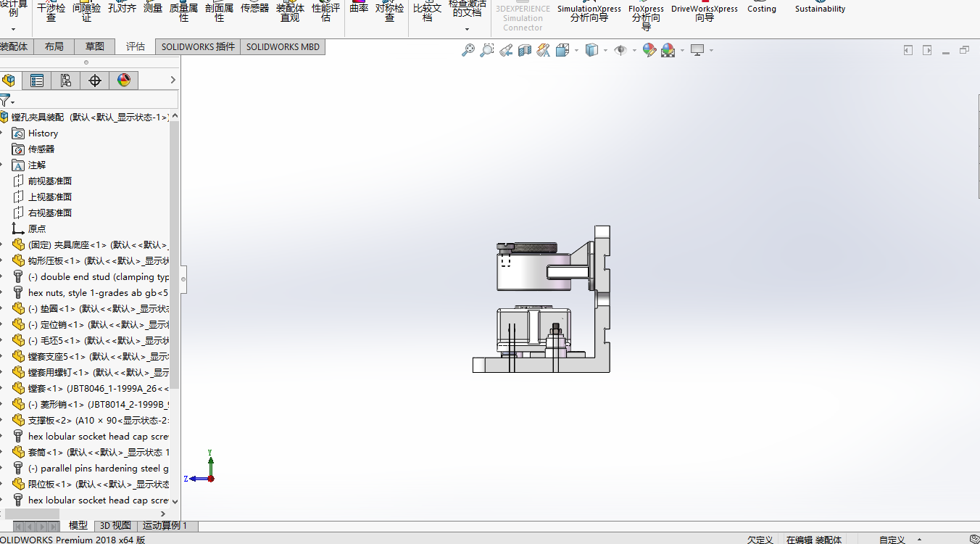This screenshot has height=544, width=980.
Task: Toggle the Section View tool
Action: click(x=525, y=50)
